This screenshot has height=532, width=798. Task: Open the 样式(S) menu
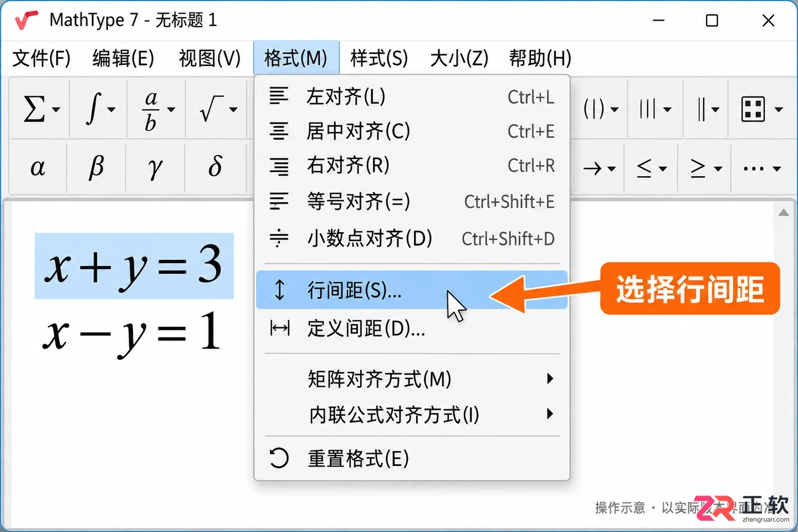pyautogui.click(x=379, y=58)
